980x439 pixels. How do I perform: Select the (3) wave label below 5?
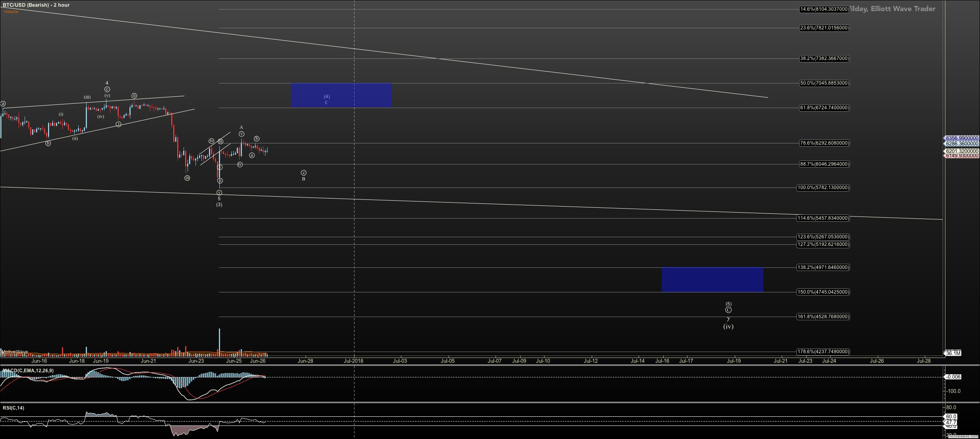[x=219, y=205]
